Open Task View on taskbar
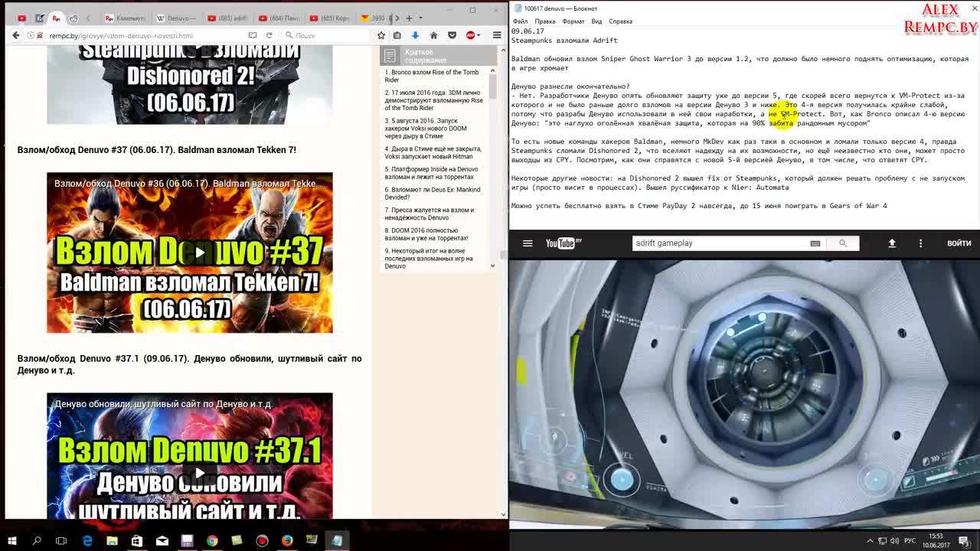The height and width of the screenshot is (551, 980). (61, 541)
